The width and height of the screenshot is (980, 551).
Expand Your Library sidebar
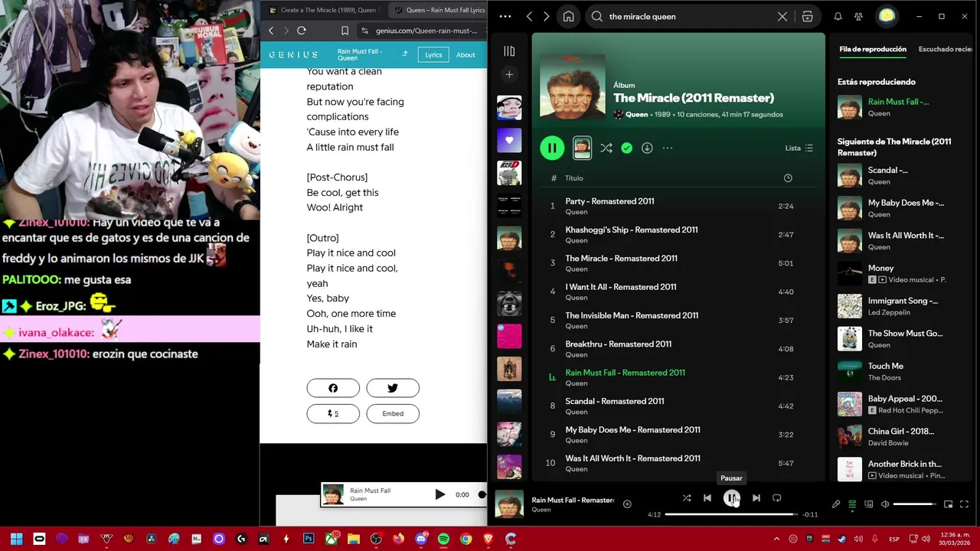509,51
